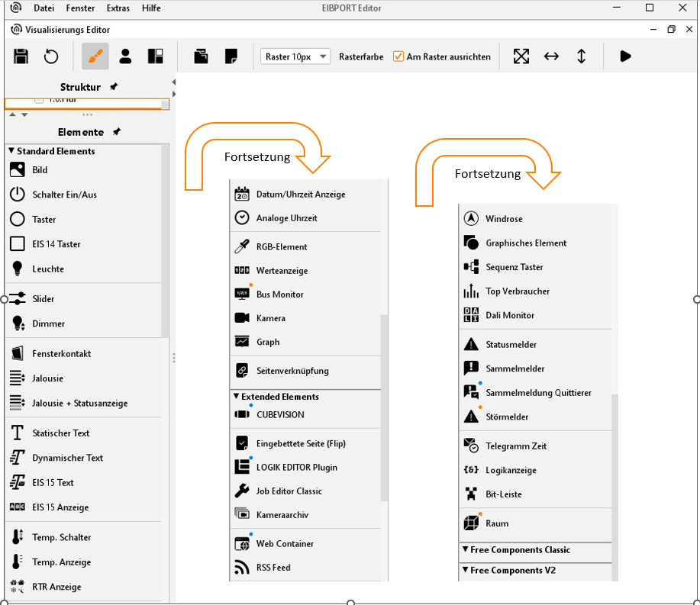Select the paintbrush design tool
This screenshot has width=700, height=605.
tap(95, 56)
